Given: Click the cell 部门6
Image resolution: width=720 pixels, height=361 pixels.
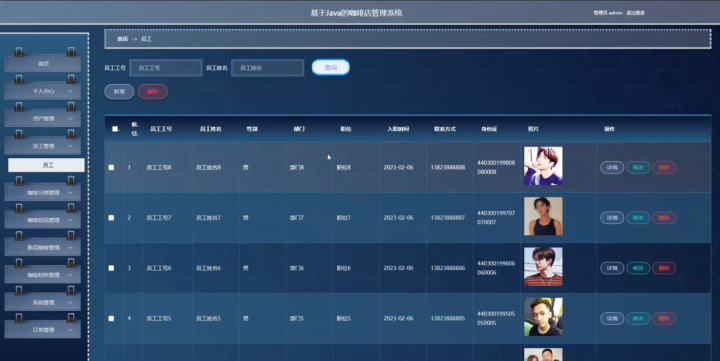Looking at the screenshot, I should pos(297,268).
